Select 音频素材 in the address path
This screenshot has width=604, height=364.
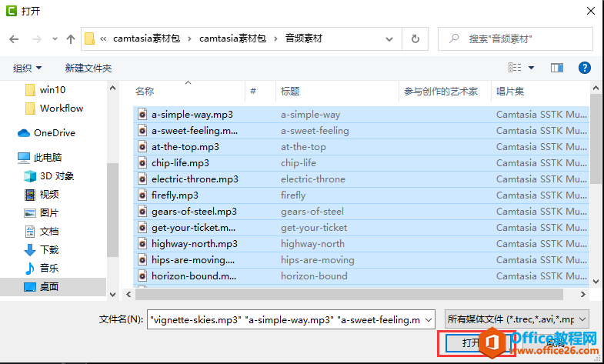304,38
